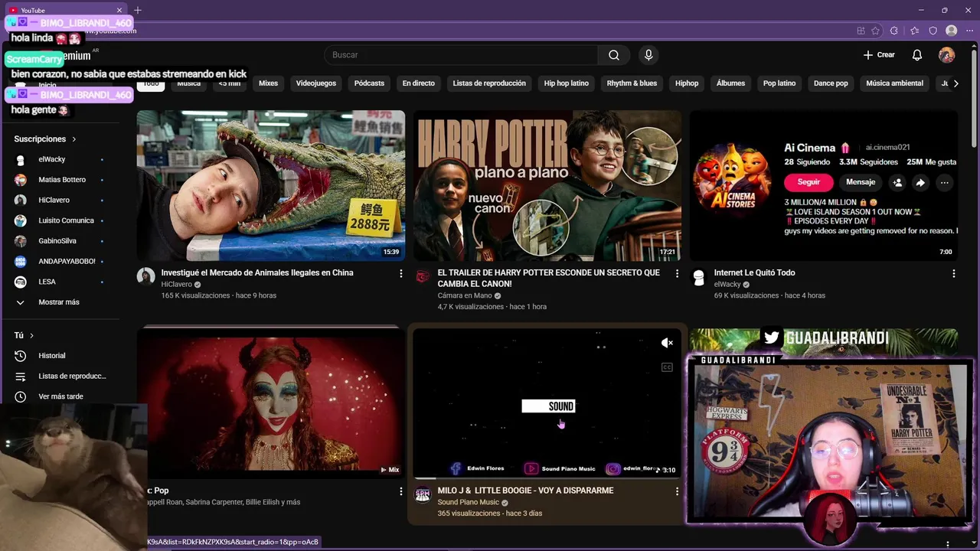The width and height of the screenshot is (980, 551).
Task: Open options menu for Internet Le Quitó Todo
Action: click(x=953, y=273)
